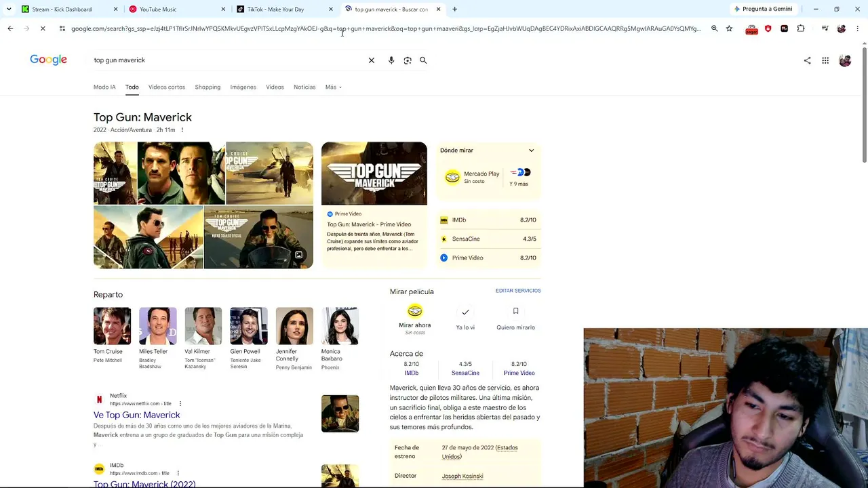Screen dimensions: 868x488
Task: Open Glen Powell cast card
Action: point(249,338)
